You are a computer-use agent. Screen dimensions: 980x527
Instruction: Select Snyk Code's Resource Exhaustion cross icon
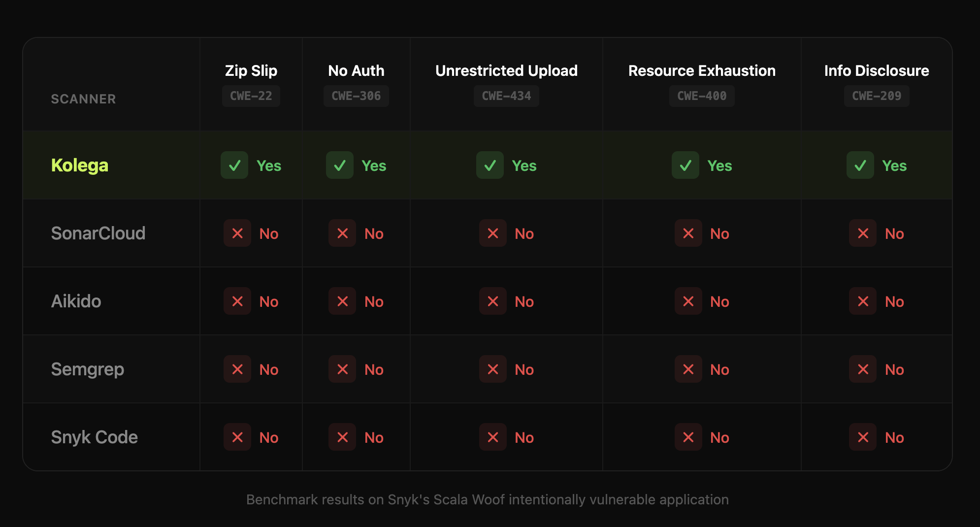(688, 437)
